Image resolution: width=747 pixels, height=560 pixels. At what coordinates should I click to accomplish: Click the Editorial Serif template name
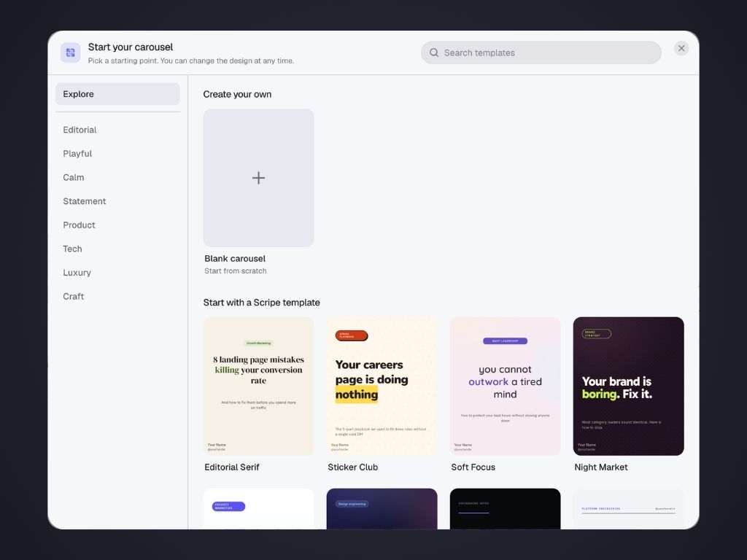coord(232,467)
